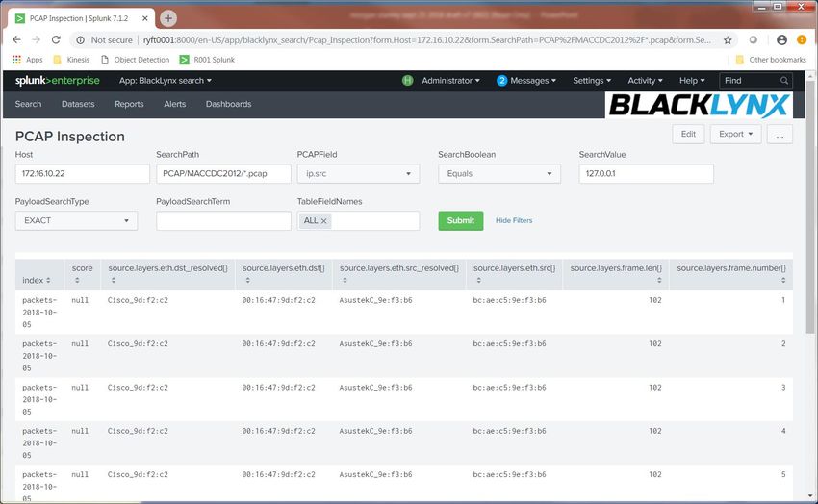Click 00:16:47:9d:f2:c2 in frame number 4 row

pyautogui.click(x=278, y=431)
